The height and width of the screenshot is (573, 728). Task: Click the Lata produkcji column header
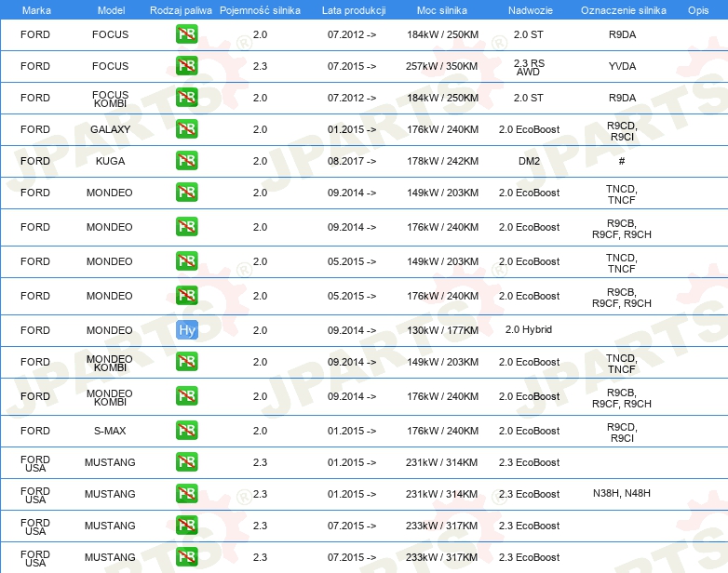(354, 10)
